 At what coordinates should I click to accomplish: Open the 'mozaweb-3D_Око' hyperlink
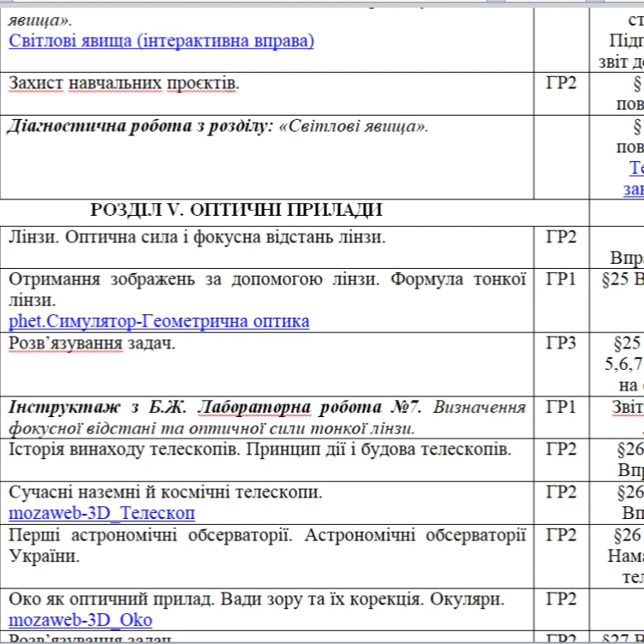coord(80,620)
